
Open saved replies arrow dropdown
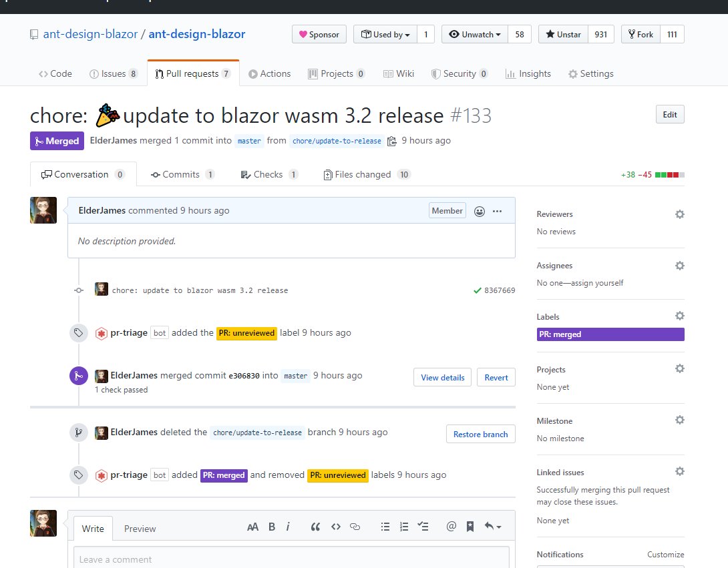[x=493, y=527]
